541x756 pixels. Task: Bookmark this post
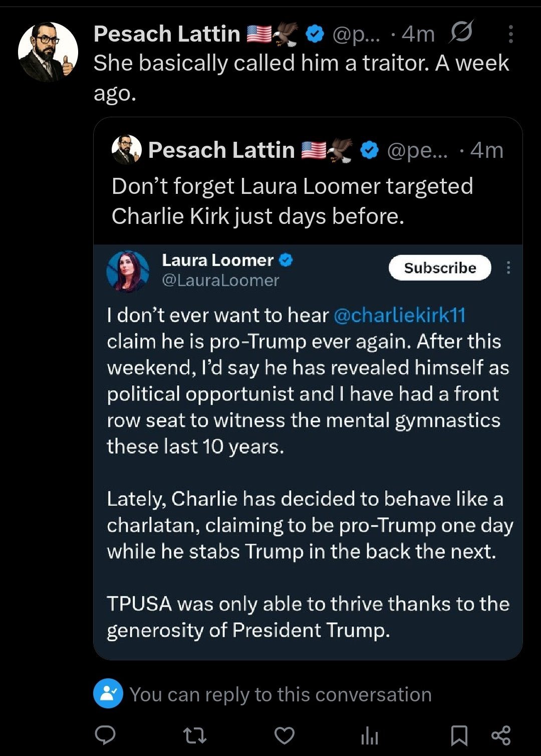pos(459,735)
